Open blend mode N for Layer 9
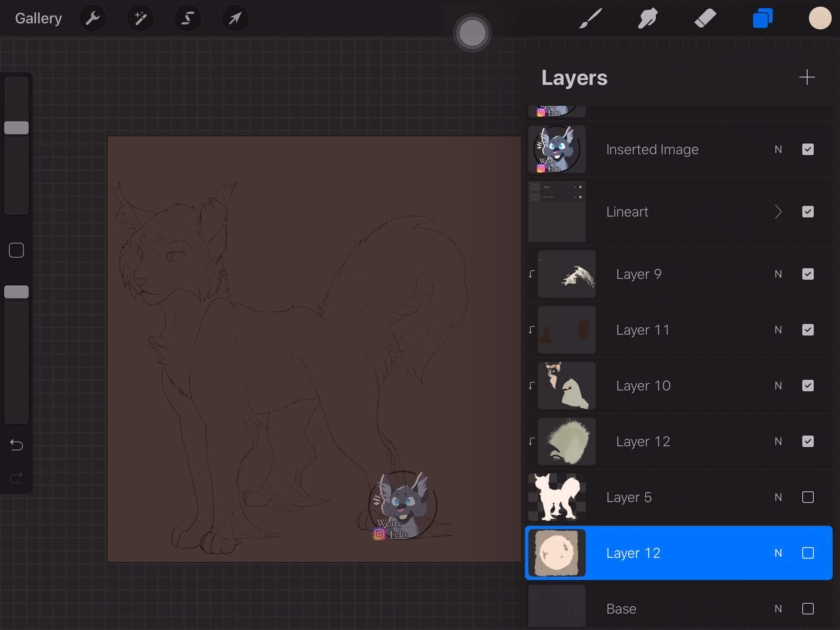This screenshot has height=630, width=840. point(778,274)
